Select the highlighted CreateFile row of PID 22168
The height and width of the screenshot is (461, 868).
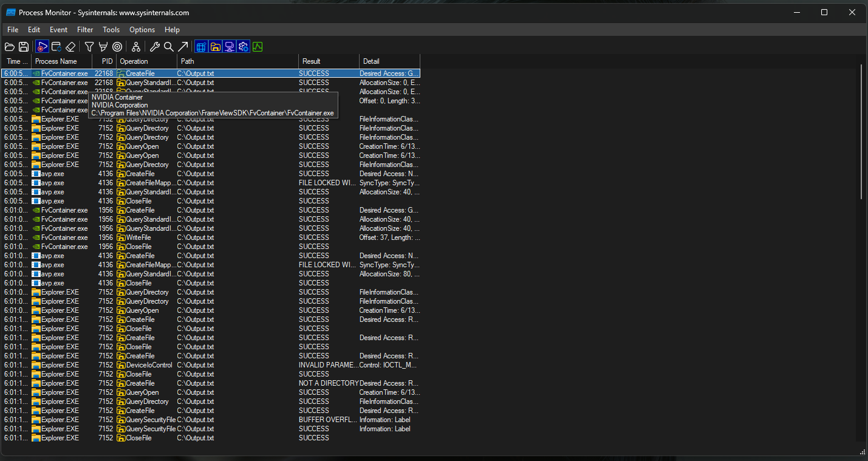(211, 73)
